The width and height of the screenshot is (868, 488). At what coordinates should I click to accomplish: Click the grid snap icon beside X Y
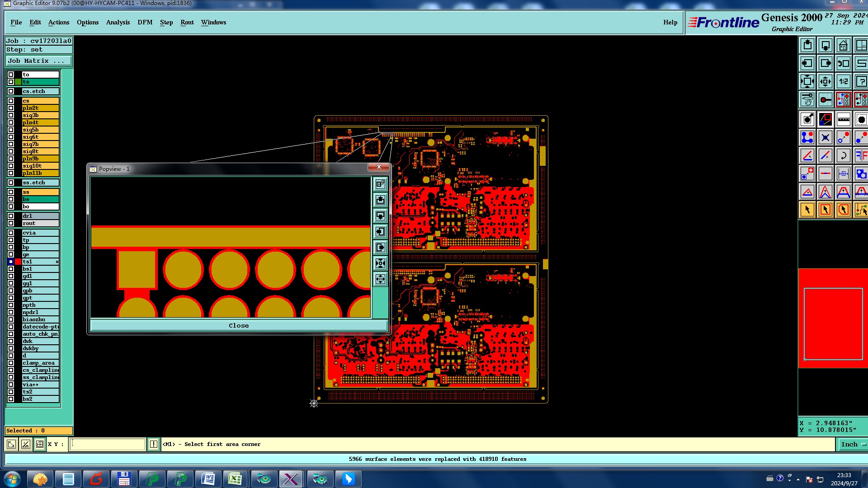tap(40, 444)
